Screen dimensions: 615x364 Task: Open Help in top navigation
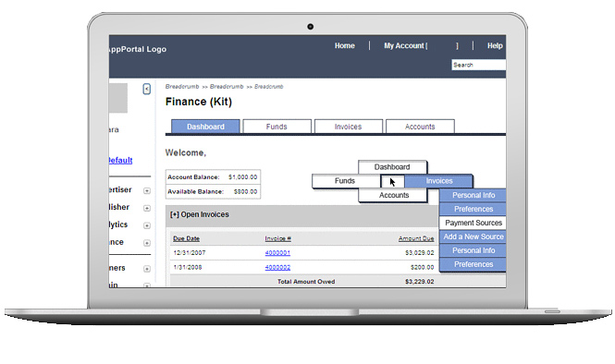[x=495, y=46]
